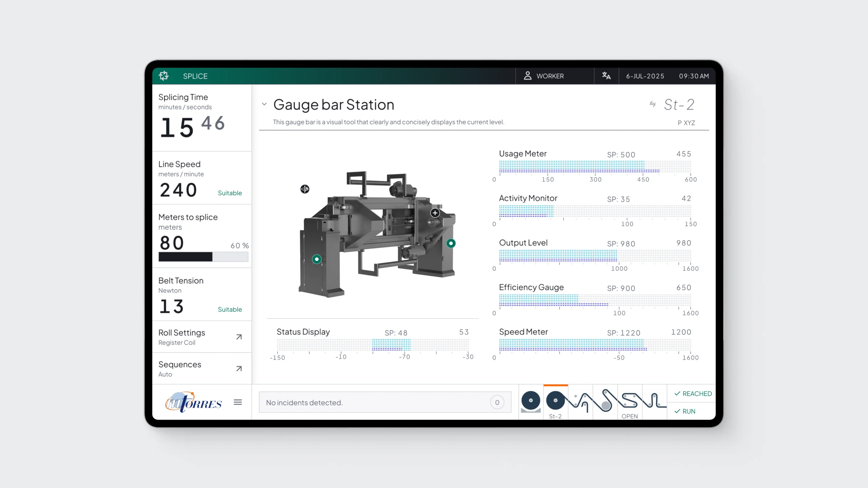868x488 pixels.
Task: Toggle green marker on machine right side
Action: (451, 243)
